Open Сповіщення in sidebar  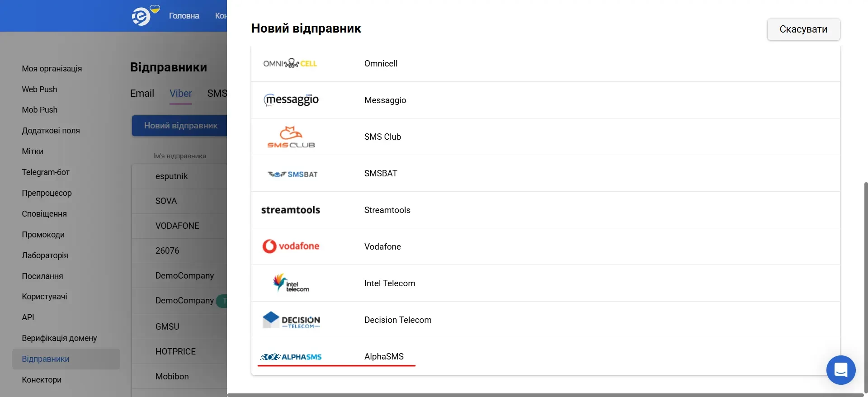(x=44, y=214)
